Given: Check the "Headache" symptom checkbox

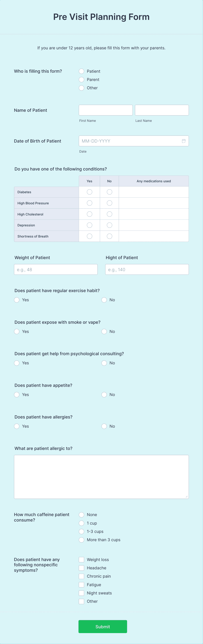Looking at the screenshot, I should click(81, 568).
